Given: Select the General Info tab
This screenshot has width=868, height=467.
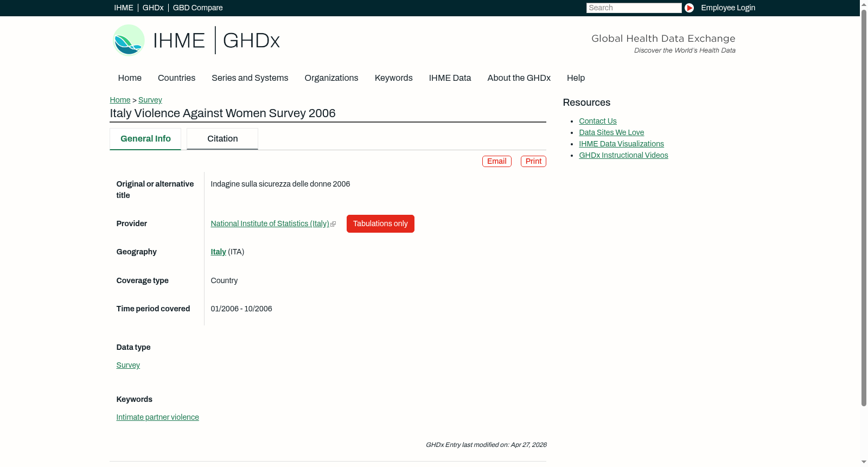Looking at the screenshot, I should tap(145, 139).
